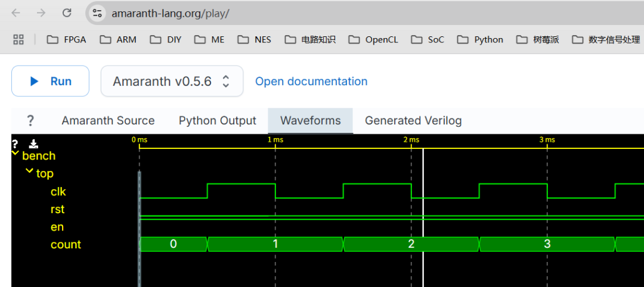Select the en signal name
This screenshot has width=644, height=287.
(x=57, y=227)
